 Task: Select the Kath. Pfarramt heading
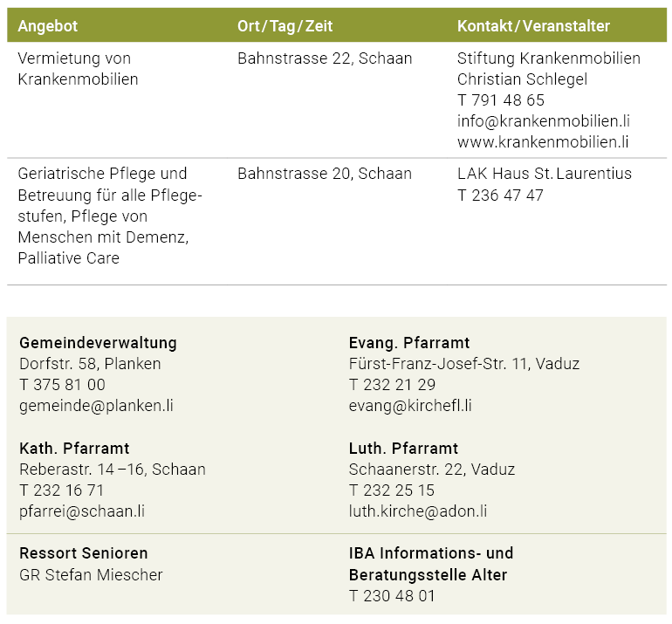point(74,449)
